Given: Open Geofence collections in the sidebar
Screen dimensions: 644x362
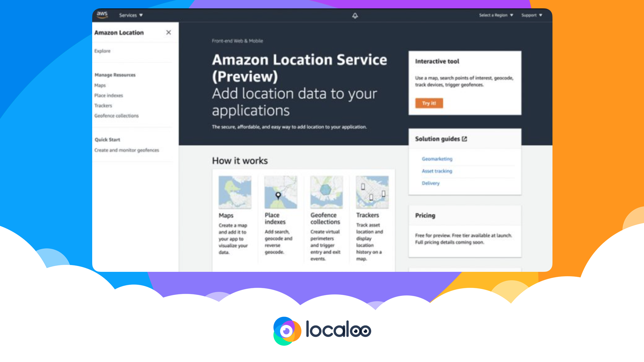Looking at the screenshot, I should [x=116, y=115].
